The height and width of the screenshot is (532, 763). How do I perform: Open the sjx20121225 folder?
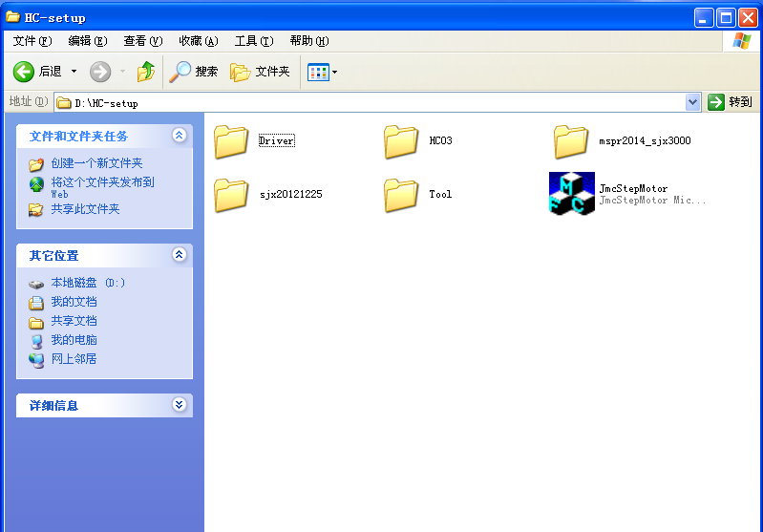(x=231, y=195)
